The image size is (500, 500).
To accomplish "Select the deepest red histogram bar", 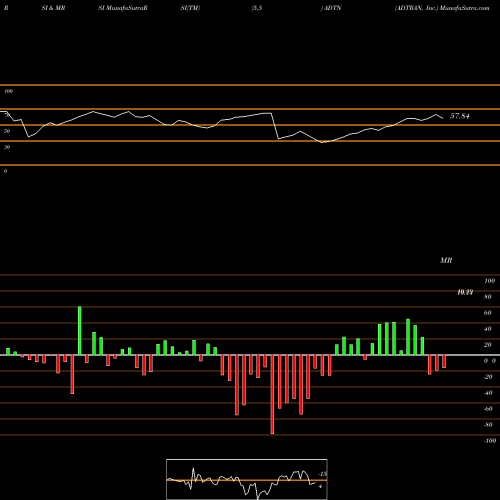I will (x=272, y=394).
